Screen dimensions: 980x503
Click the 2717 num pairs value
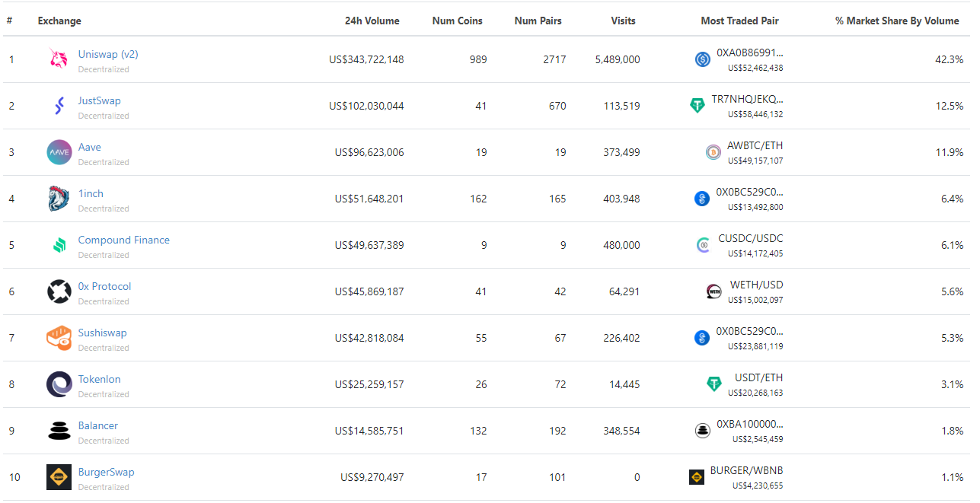point(554,59)
